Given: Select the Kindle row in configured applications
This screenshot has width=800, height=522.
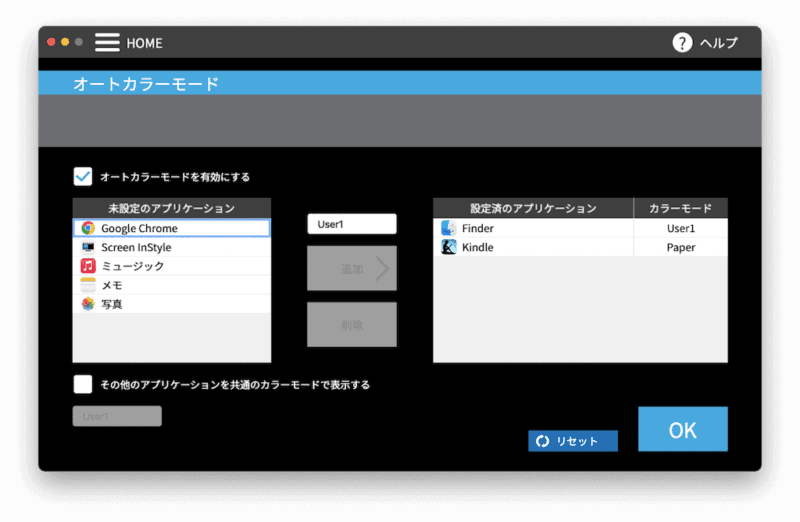Looking at the screenshot, I should [x=580, y=247].
